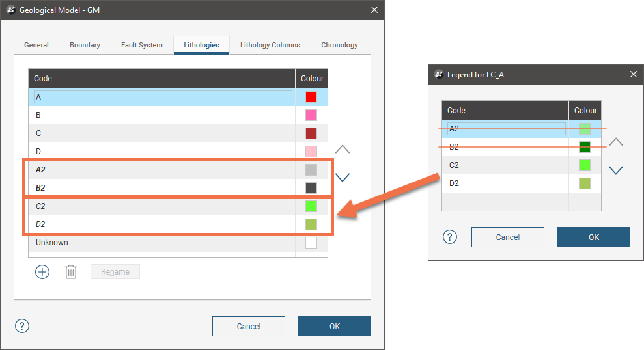Open the Fault System tab
644x350 pixels.
pos(142,45)
